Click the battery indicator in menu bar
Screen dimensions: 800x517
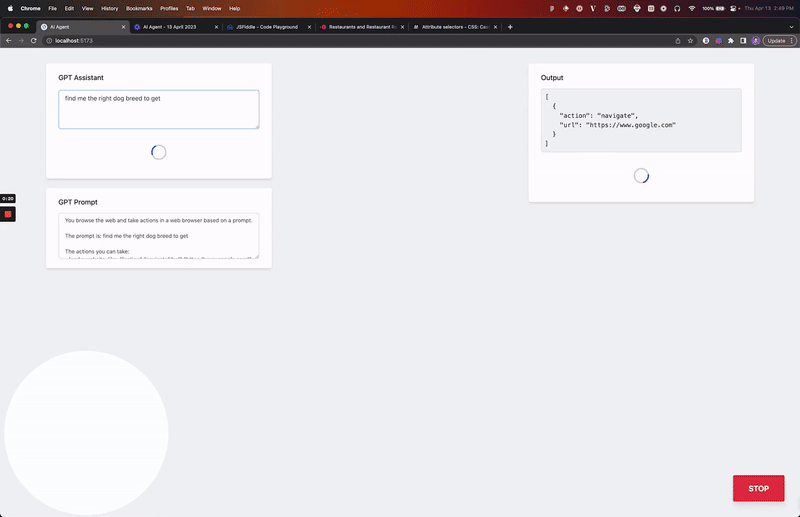coord(714,9)
